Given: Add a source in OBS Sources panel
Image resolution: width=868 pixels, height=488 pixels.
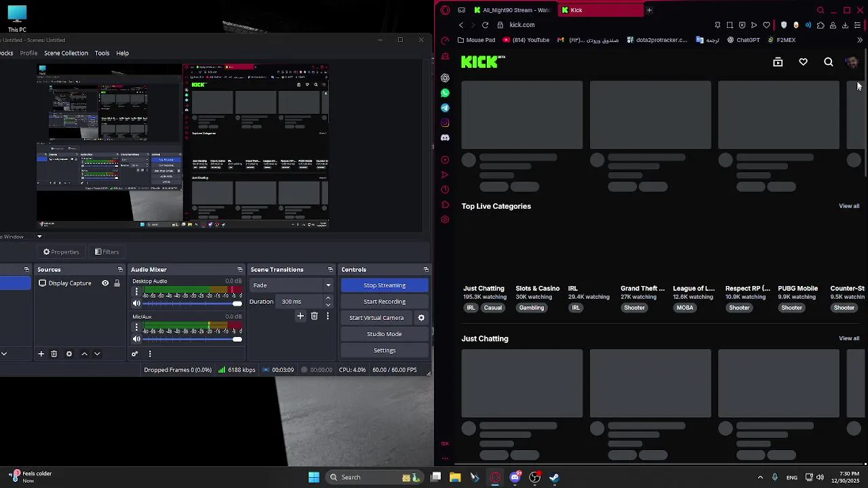Looking at the screenshot, I should click(x=41, y=354).
